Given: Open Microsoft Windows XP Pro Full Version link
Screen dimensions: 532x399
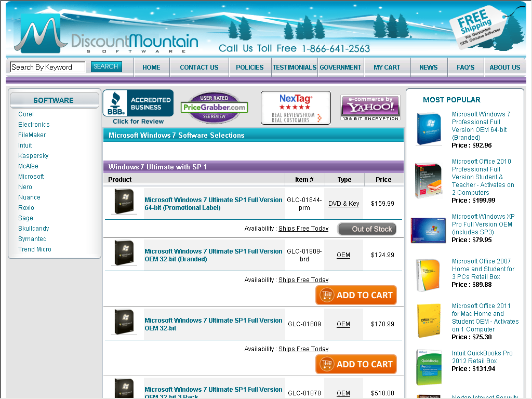Looking at the screenshot, I should coord(483,224).
